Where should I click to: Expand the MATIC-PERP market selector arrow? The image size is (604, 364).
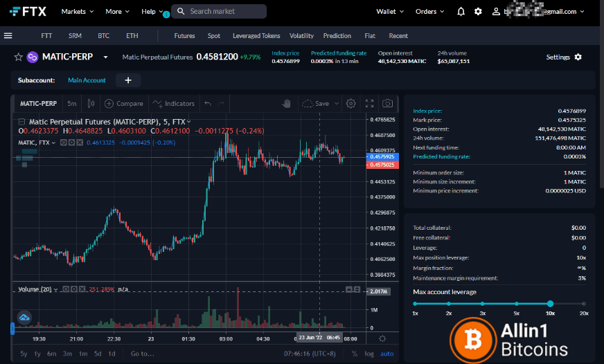pos(105,57)
